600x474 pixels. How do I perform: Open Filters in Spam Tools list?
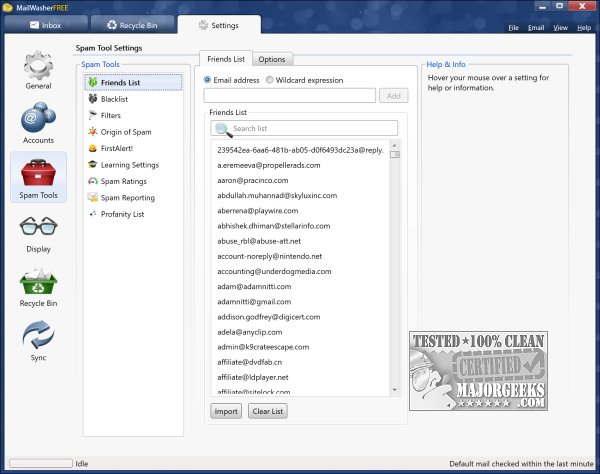coord(133,116)
